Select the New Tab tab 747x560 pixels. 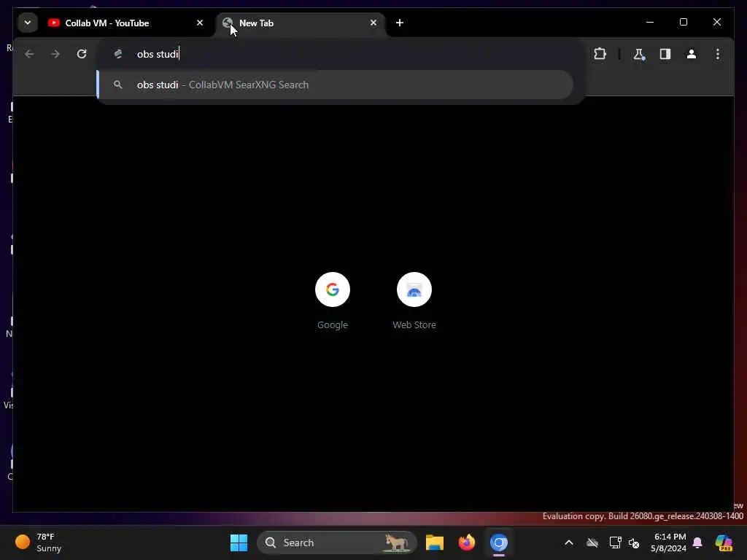click(300, 23)
